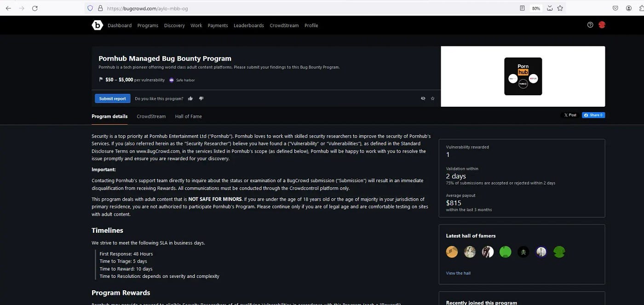Open the Profile nav item

coord(311,25)
